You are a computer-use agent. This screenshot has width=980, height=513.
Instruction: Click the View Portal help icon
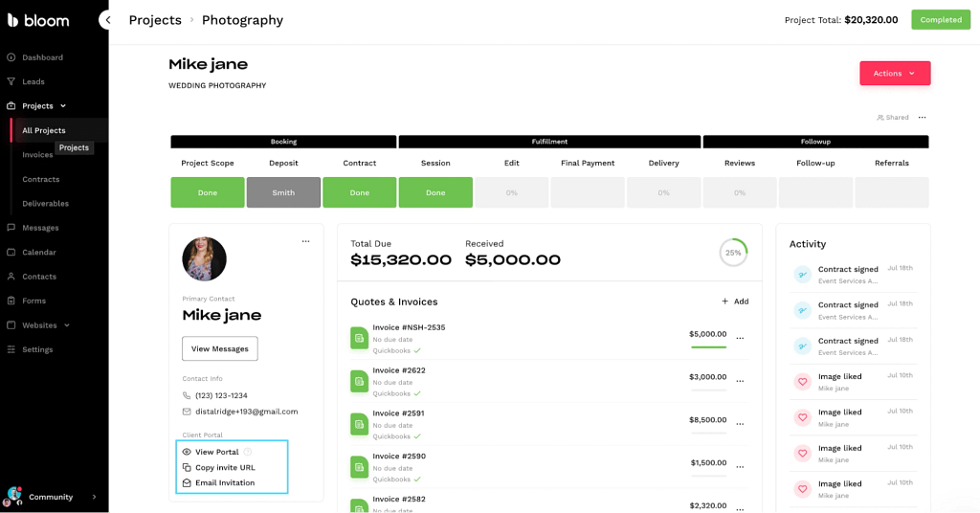[x=248, y=452]
